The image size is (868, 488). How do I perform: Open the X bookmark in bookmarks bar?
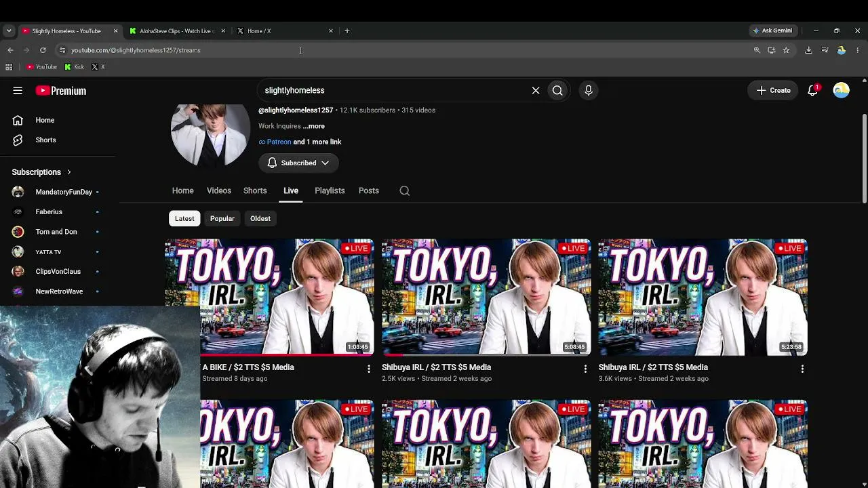pyautogui.click(x=98, y=67)
